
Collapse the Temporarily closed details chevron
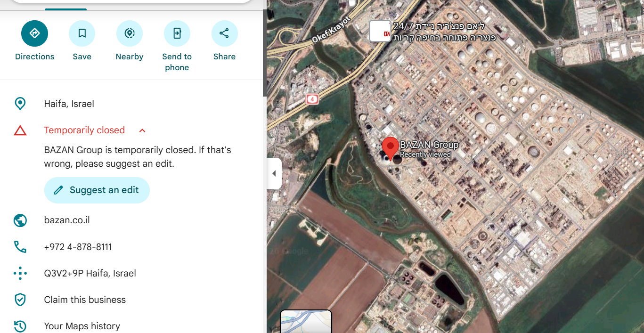click(142, 130)
